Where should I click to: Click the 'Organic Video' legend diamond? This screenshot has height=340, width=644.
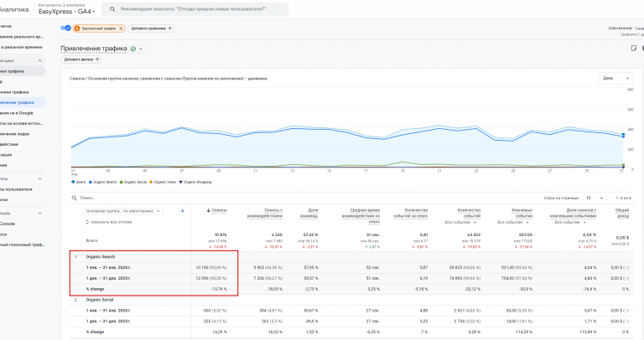tap(151, 182)
